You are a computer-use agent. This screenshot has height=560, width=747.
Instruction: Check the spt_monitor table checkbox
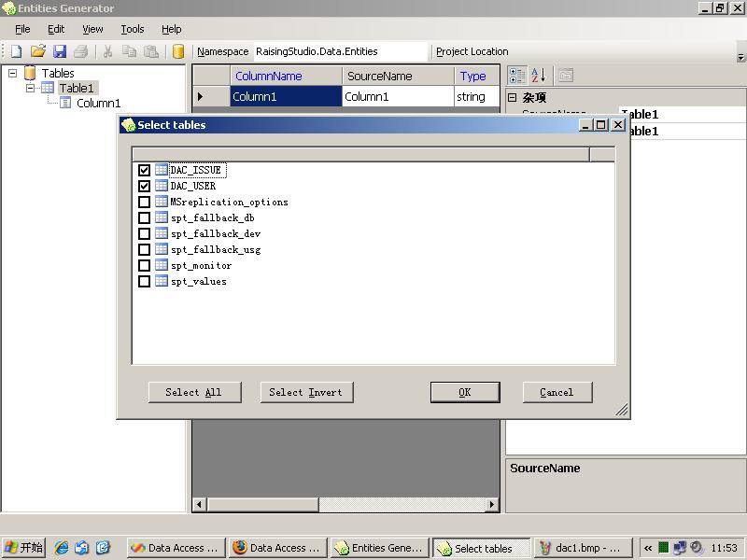(x=144, y=266)
